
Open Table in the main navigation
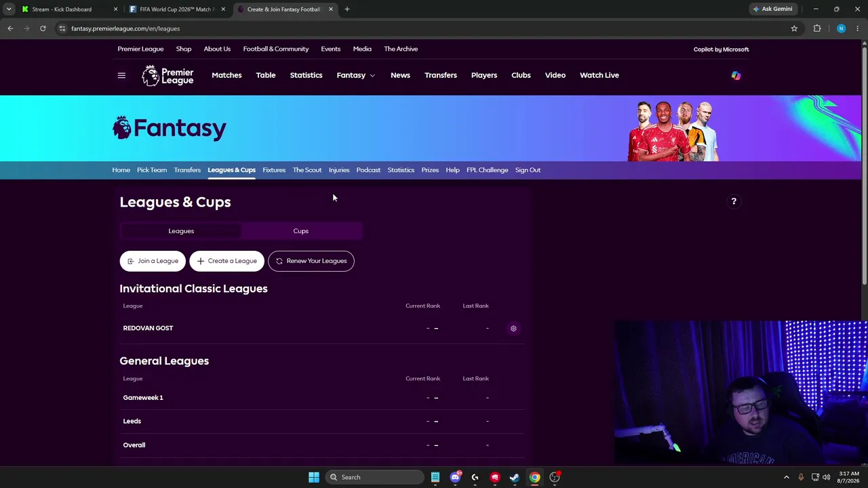266,75
